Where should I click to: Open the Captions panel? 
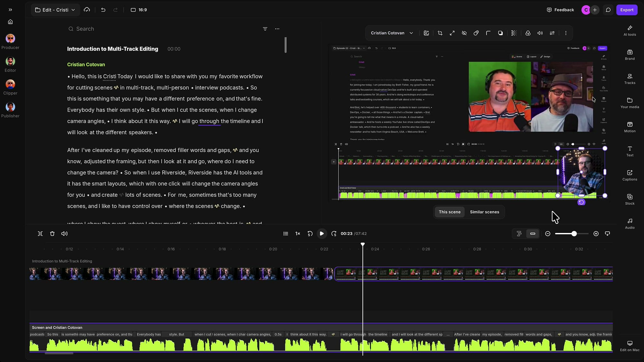(630, 175)
